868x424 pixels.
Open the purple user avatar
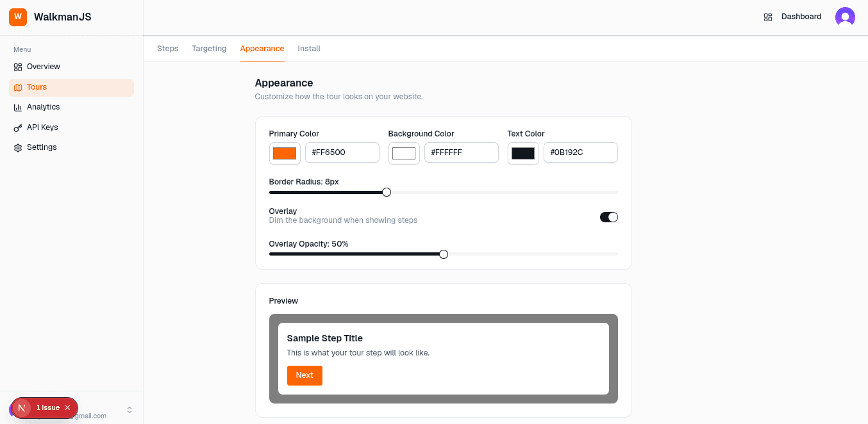pyautogui.click(x=845, y=16)
